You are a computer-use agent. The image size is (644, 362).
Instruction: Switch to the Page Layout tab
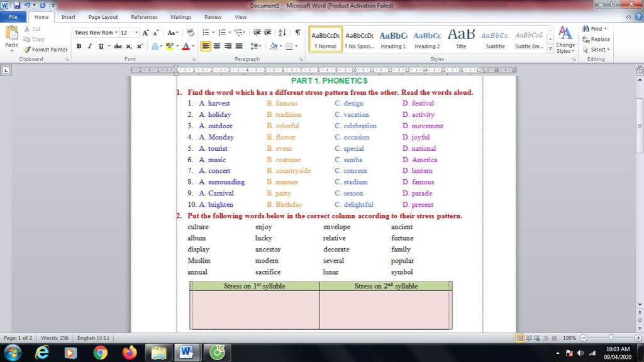[103, 17]
